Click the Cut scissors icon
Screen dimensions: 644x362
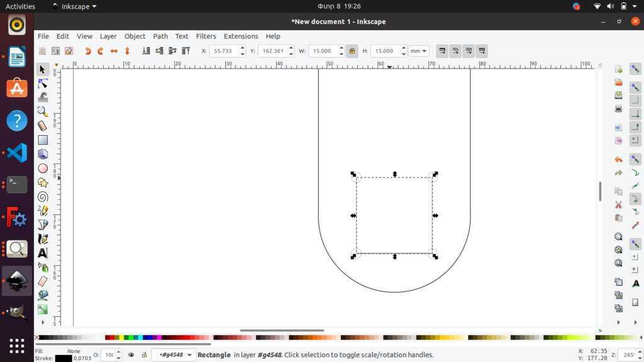619,204
